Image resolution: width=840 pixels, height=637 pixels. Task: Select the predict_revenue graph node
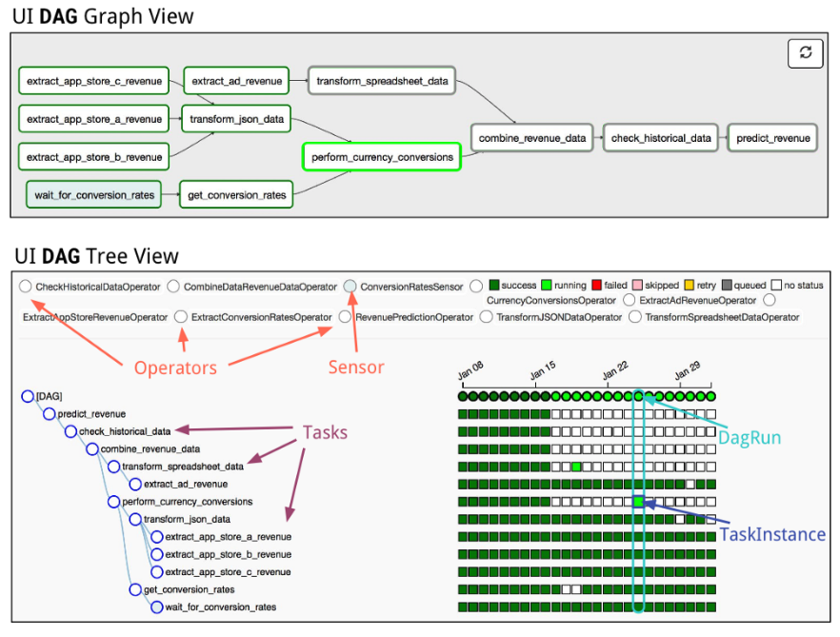[x=772, y=138]
